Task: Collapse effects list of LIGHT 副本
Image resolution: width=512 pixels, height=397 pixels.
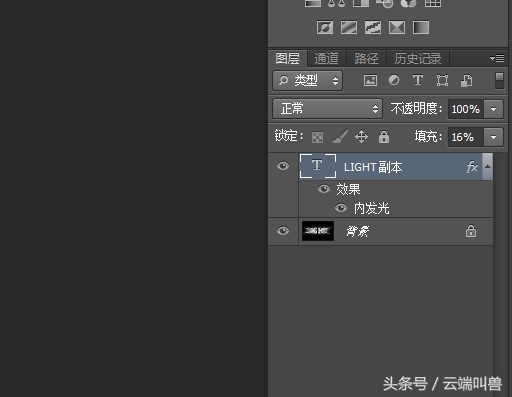Action: [487, 166]
